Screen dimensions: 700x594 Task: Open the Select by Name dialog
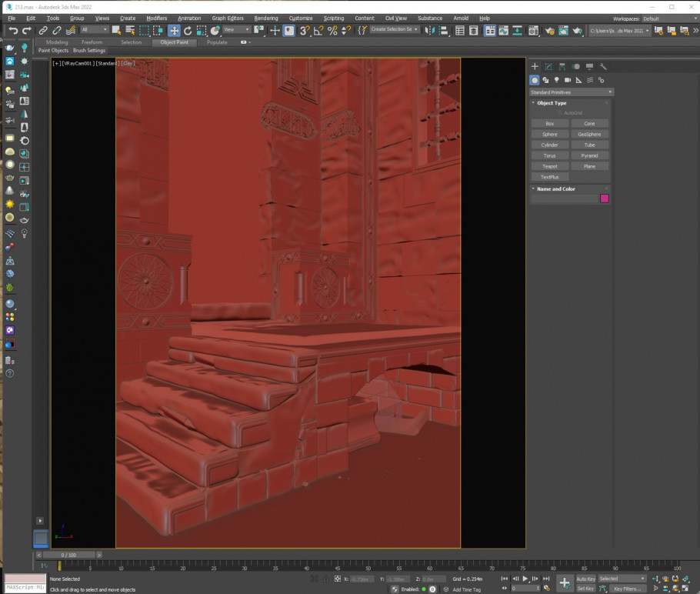[130, 30]
